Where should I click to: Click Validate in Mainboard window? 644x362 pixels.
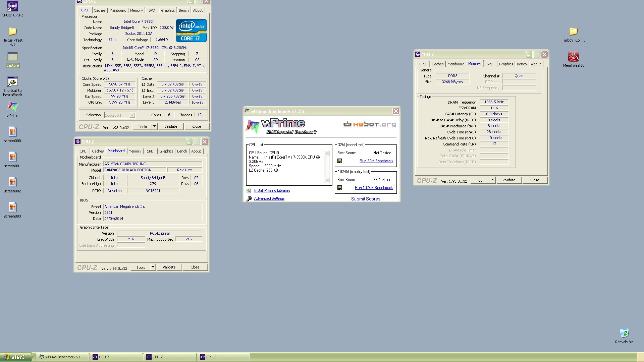click(169, 267)
